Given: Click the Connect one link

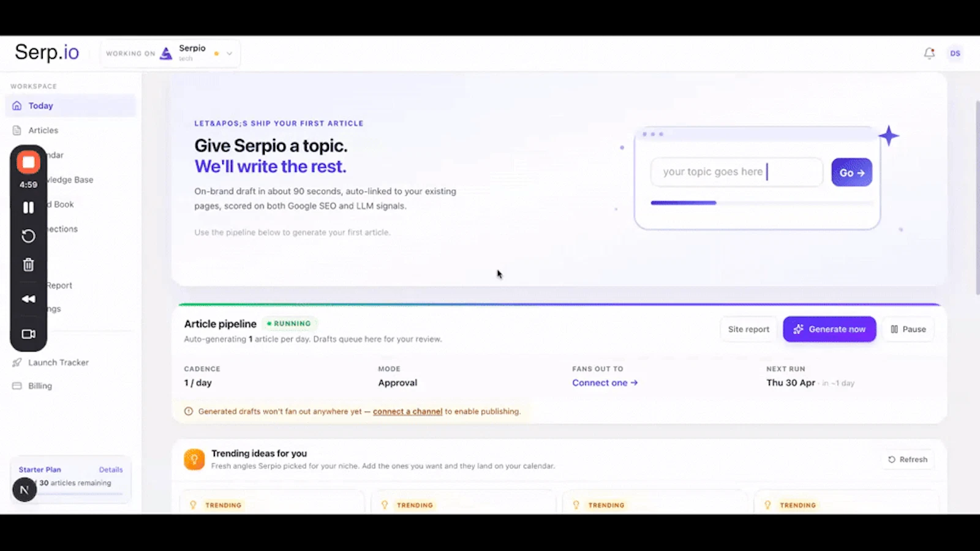Looking at the screenshot, I should pos(605,383).
